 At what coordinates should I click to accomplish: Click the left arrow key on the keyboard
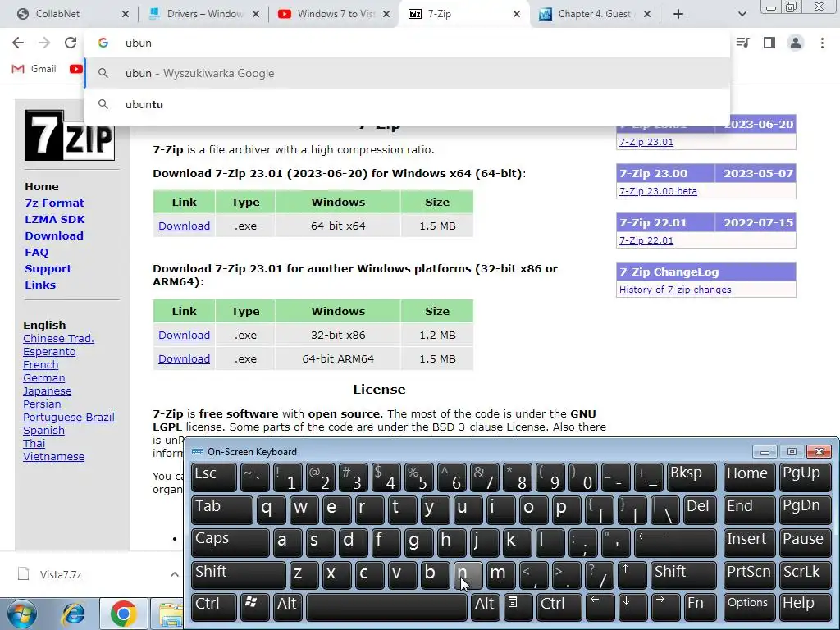point(600,607)
